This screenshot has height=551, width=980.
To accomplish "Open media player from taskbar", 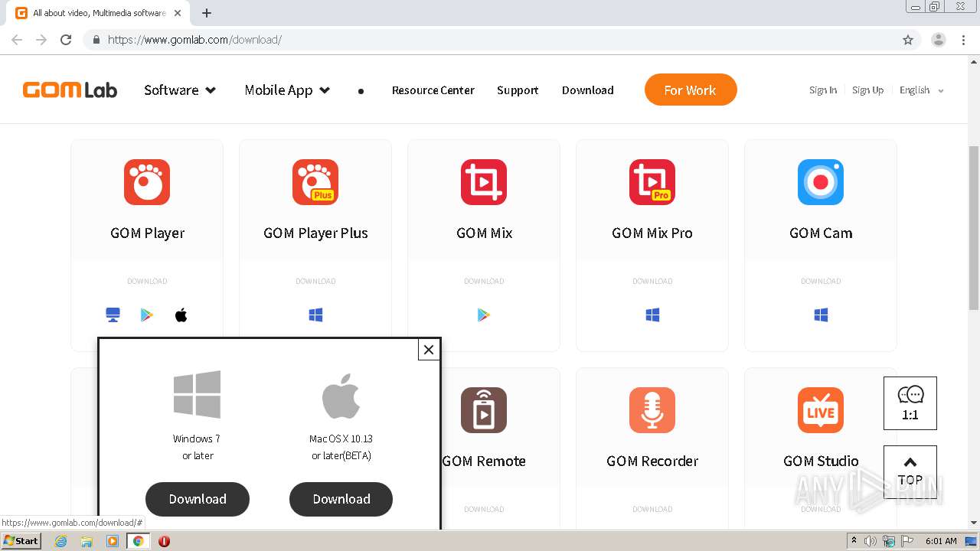I will pos(113,541).
